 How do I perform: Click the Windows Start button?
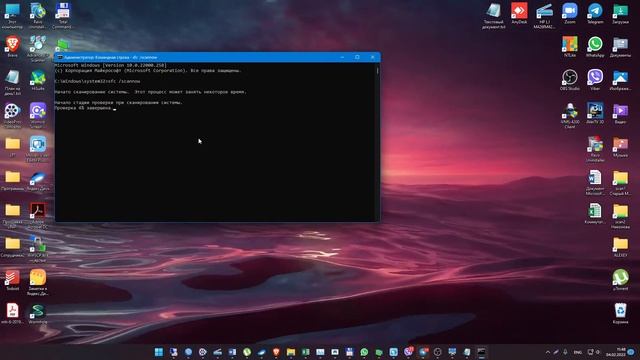159,352
